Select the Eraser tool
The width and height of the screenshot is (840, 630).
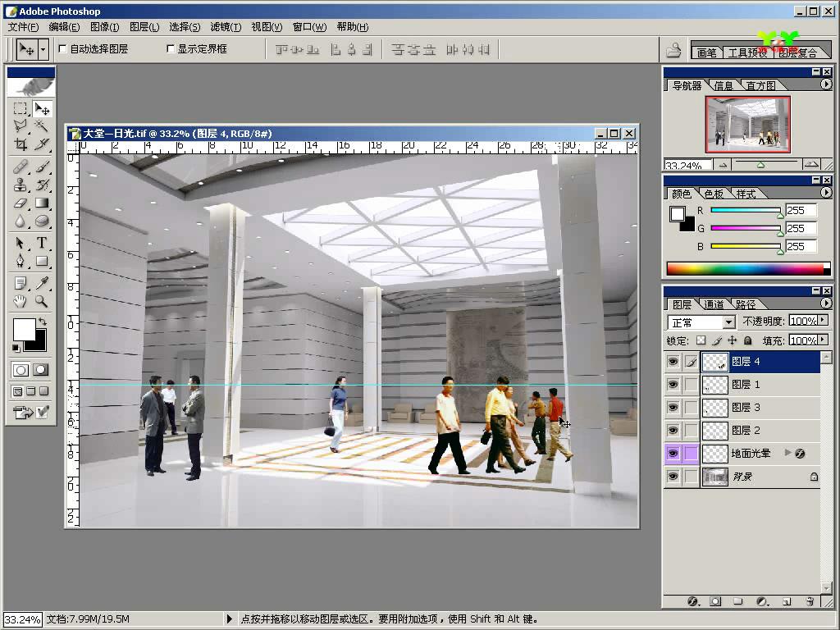point(21,203)
